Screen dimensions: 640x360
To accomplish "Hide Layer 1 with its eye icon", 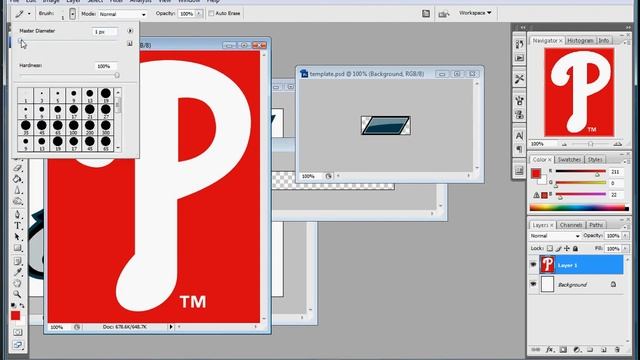I will [x=533, y=264].
